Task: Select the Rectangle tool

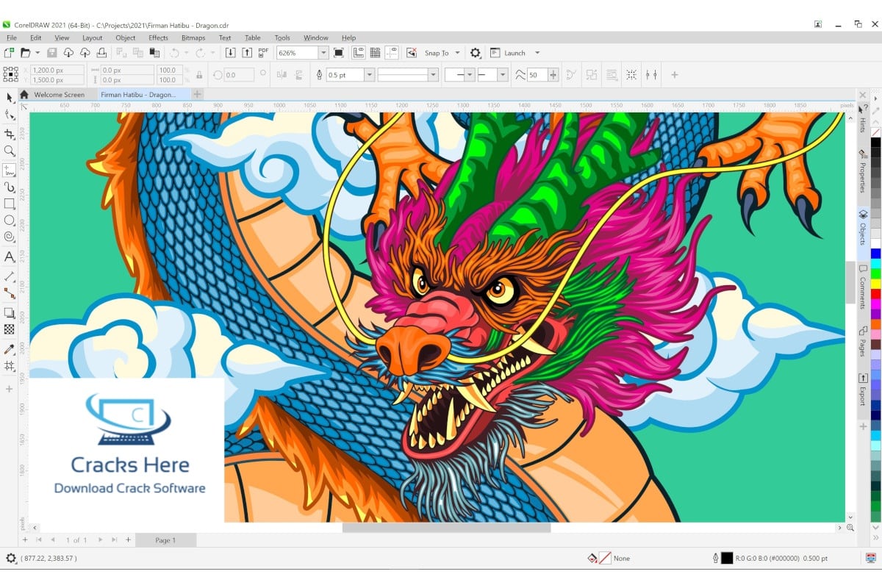Action: 9,204
